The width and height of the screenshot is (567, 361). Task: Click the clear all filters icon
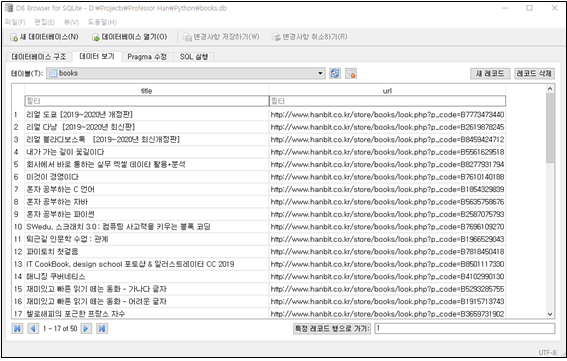[351, 73]
